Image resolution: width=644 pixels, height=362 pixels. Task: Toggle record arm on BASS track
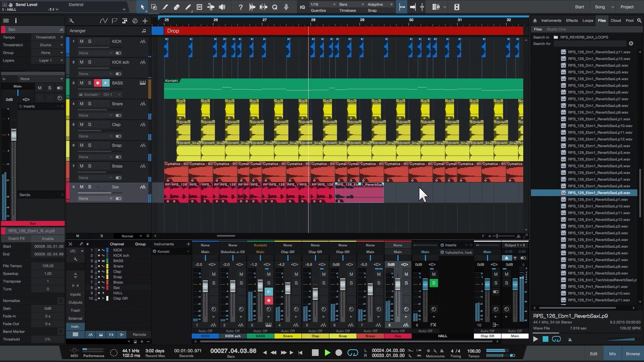point(98,83)
